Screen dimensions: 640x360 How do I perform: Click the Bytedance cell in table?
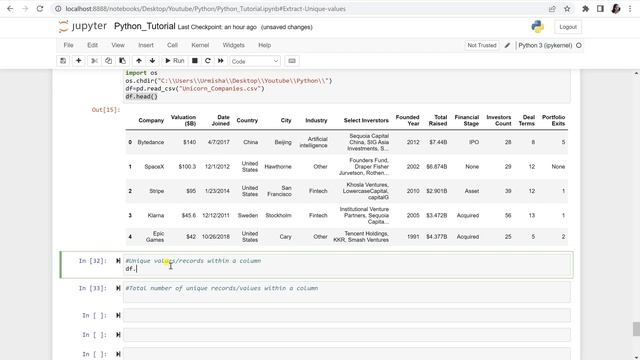pos(151,142)
